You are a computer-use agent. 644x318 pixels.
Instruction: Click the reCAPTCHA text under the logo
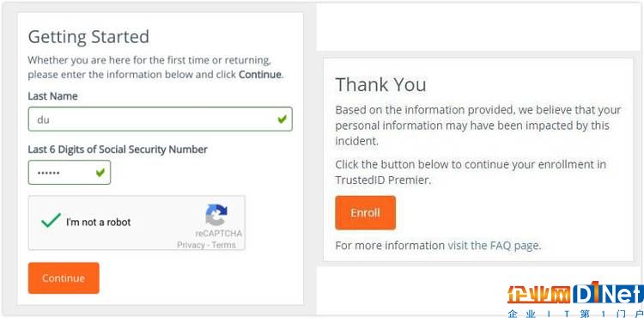tap(218, 234)
